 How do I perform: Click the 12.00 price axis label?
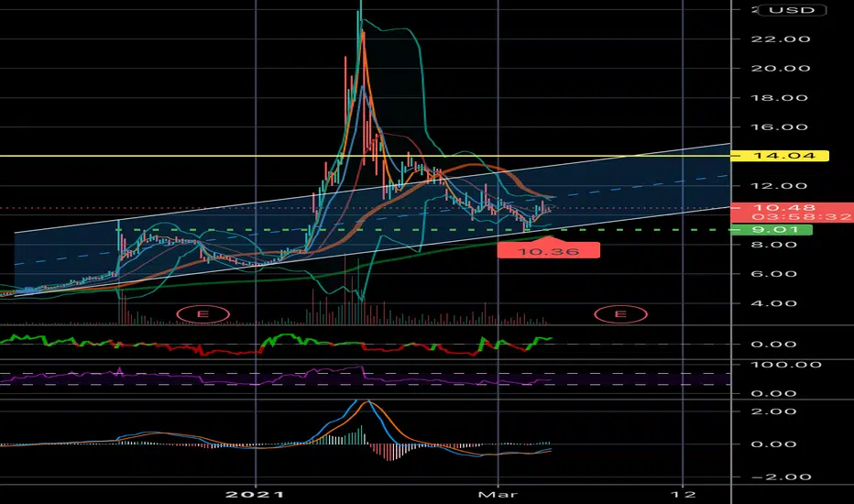click(x=780, y=186)
